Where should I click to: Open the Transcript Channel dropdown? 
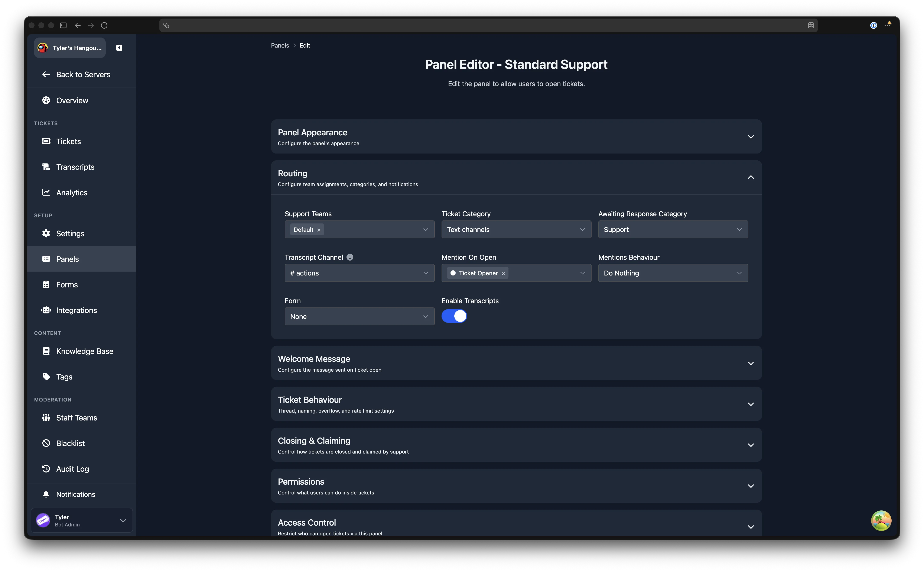click(359, 273)
